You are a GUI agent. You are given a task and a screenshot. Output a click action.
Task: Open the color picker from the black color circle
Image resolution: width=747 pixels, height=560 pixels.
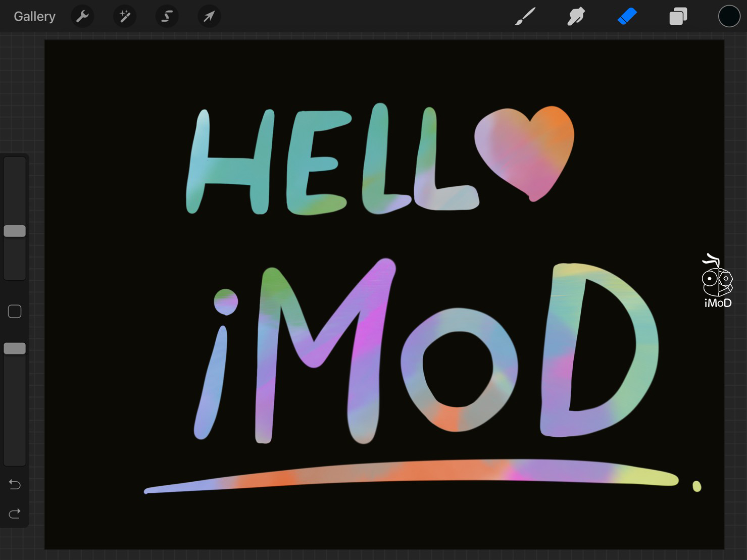(729, 17)
